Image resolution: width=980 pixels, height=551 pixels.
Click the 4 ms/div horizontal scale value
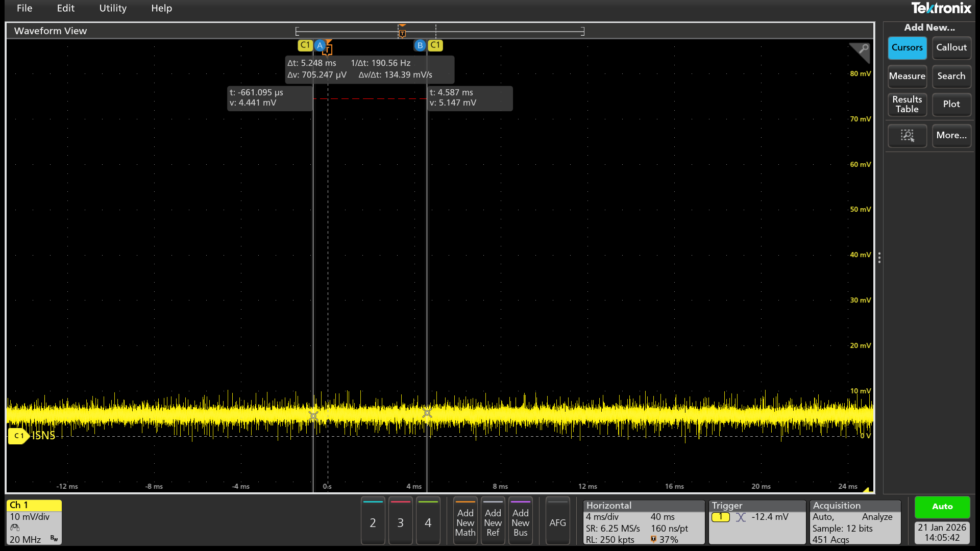[602, 517]
